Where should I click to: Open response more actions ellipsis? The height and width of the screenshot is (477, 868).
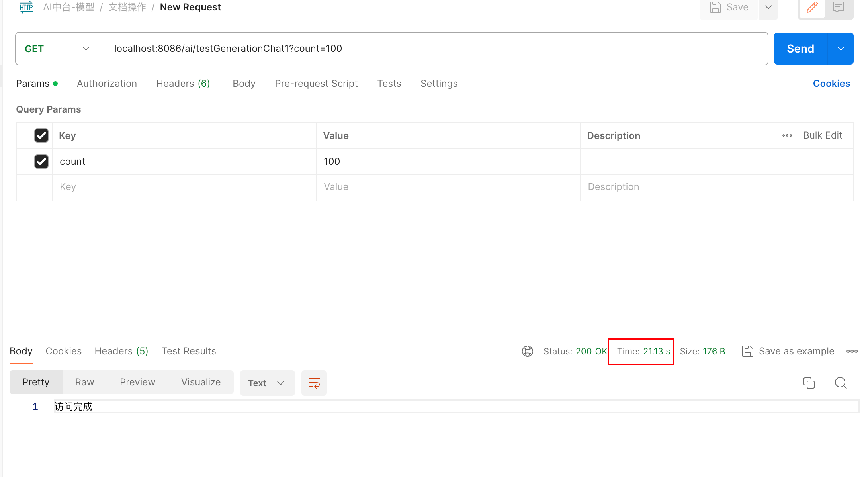point(852,351)
